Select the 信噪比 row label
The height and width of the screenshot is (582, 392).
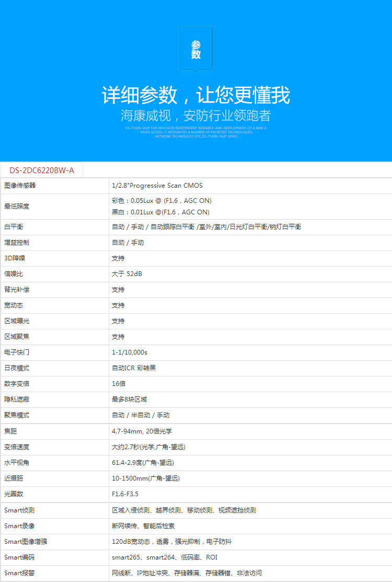[14, 274]
